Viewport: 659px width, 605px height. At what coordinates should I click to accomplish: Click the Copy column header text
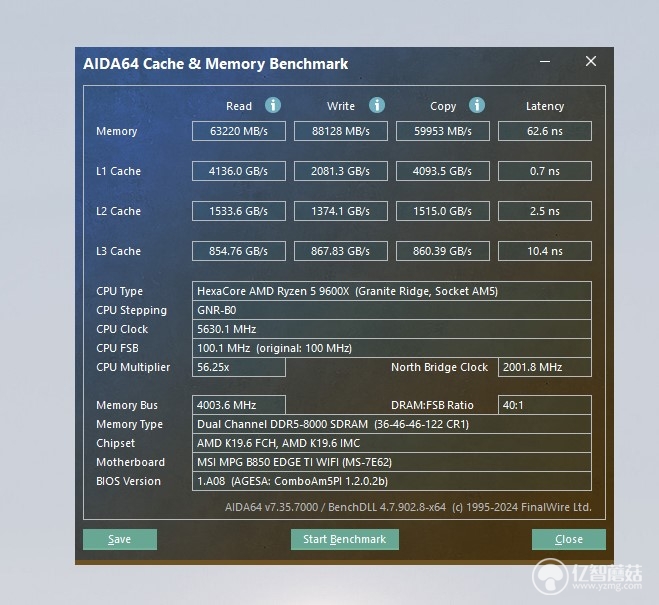pyautogui.click(x=443, y=107)
